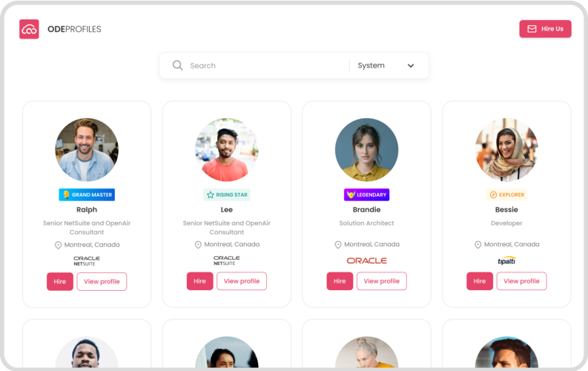The image size is (588, 371).
Task: Click Hire on Brandie's card
Action: (340, 281)
